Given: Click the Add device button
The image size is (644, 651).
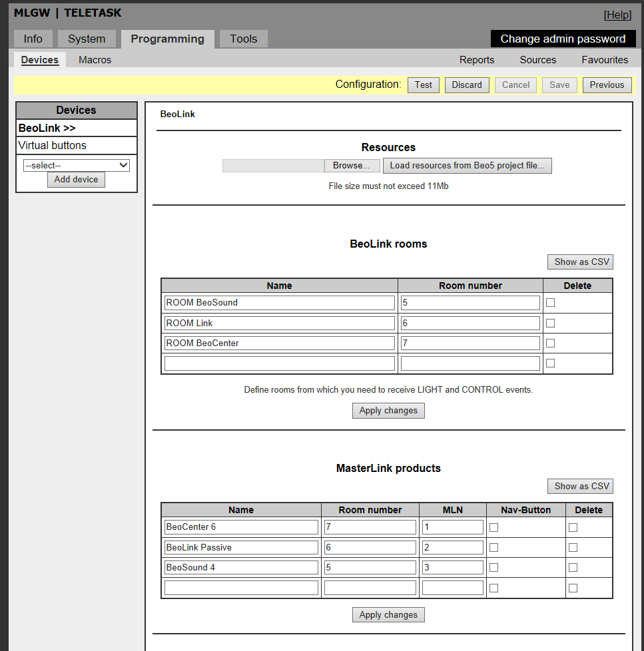Looking at the screenshot, I should click(x=76, y=179).
